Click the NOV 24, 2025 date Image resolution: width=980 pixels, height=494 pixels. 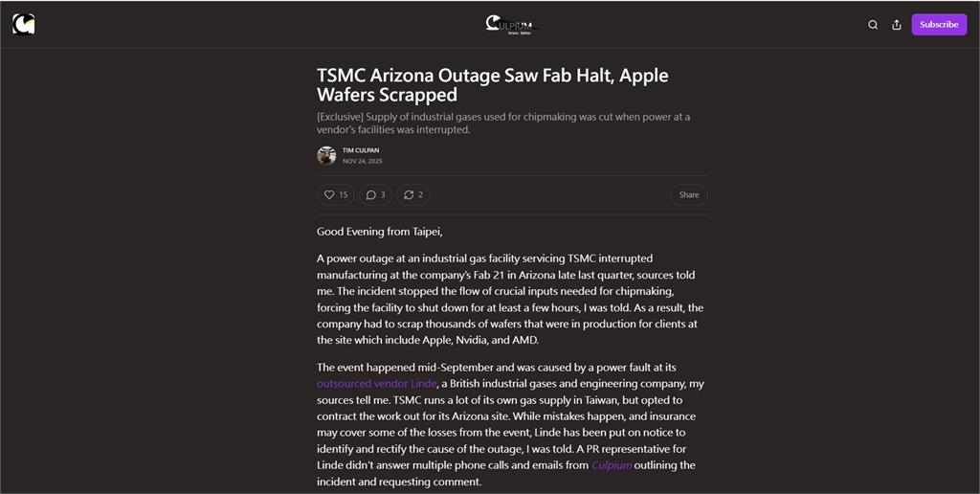(362, 161)
